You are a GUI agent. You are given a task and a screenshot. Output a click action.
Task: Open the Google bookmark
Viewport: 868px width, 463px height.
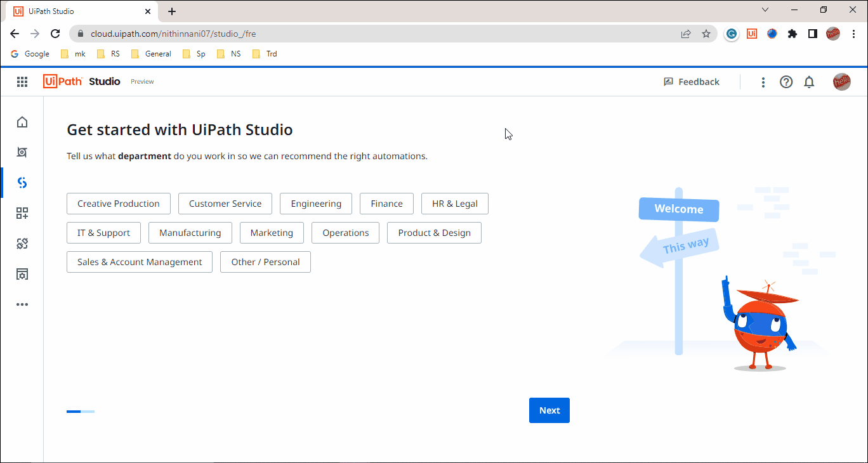(x=30, y=54)
